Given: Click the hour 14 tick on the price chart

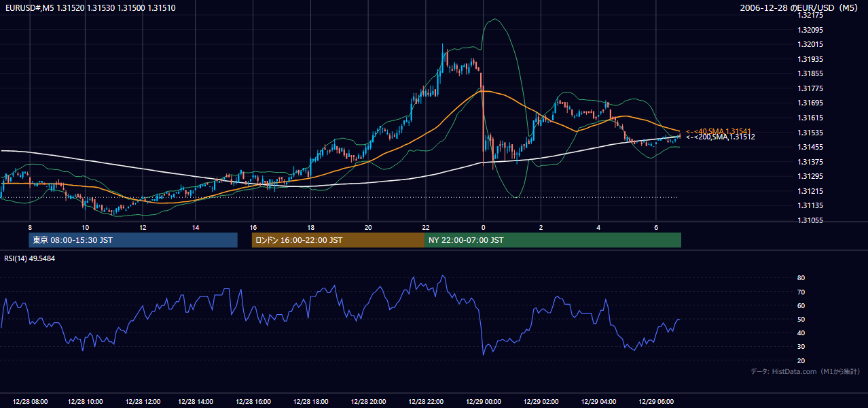Looking at the screenshot, I should click(195, 227).
